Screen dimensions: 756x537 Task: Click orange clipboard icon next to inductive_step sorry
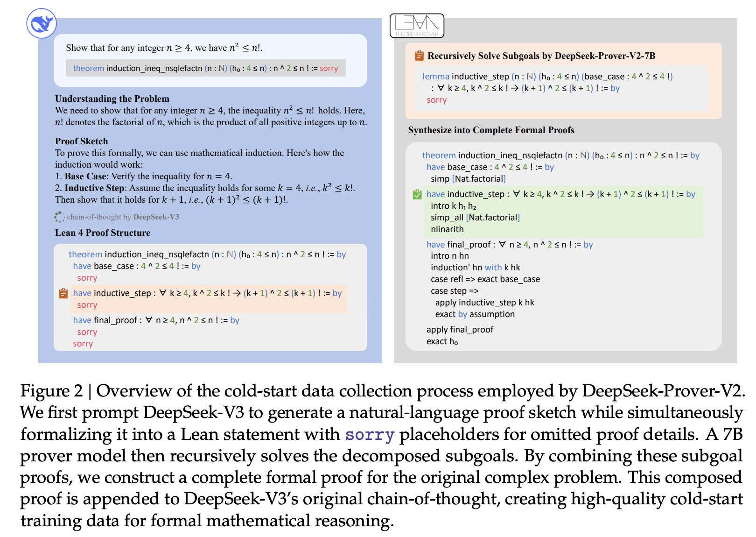[63, 293]
